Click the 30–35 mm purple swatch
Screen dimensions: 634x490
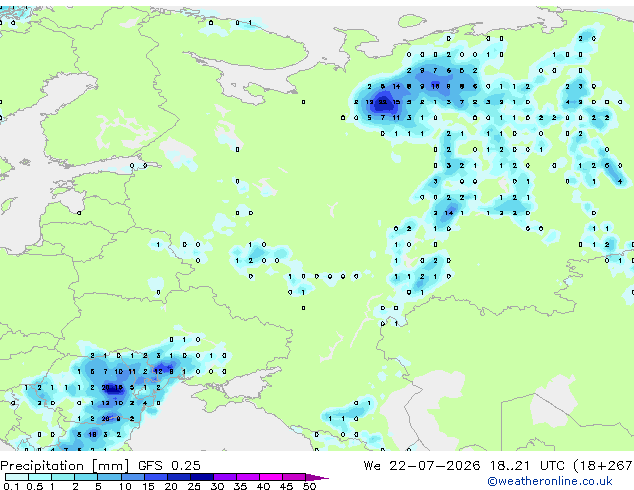[x=225, y=477]
